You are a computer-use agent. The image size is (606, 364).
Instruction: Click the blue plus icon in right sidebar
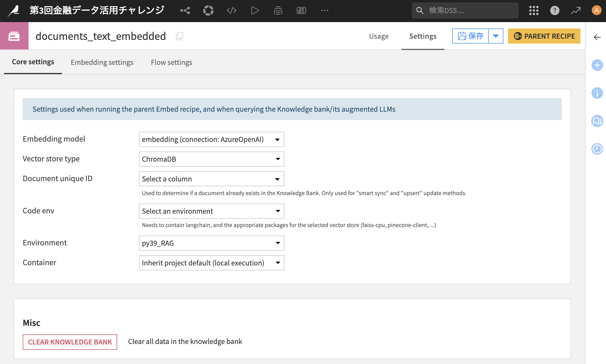tap(597, 65)
